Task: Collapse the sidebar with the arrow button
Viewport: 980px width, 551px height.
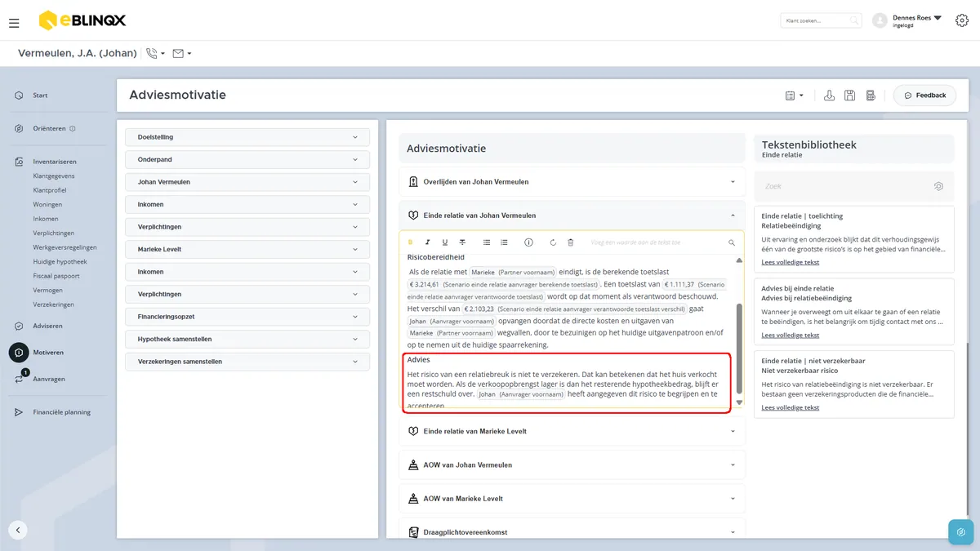Action: [x=18, y=530]
